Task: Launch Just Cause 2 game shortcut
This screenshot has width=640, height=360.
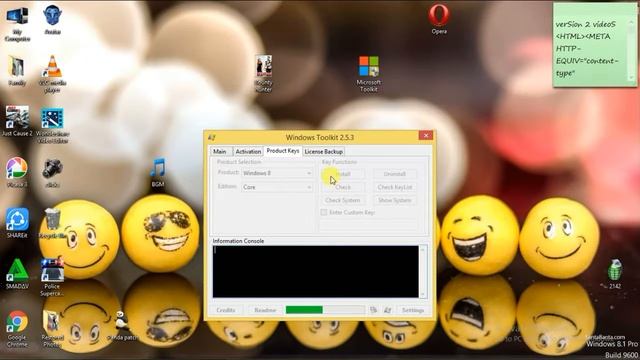Action: pyautogui.click(x=17, y=121)
